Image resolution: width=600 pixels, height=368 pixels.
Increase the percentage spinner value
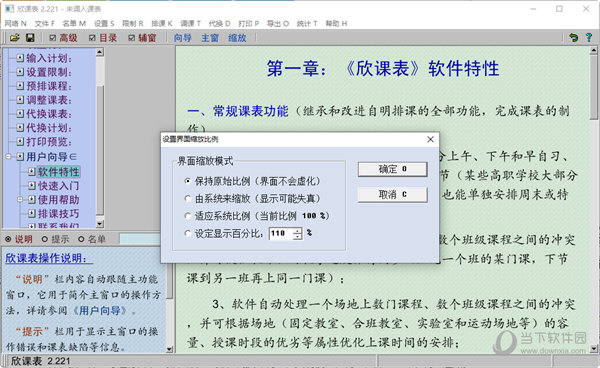click(x=297, y=231)
